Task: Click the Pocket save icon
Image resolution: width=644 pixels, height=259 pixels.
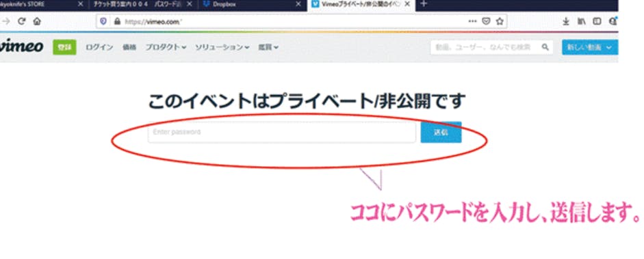Action: click(486, 22)
